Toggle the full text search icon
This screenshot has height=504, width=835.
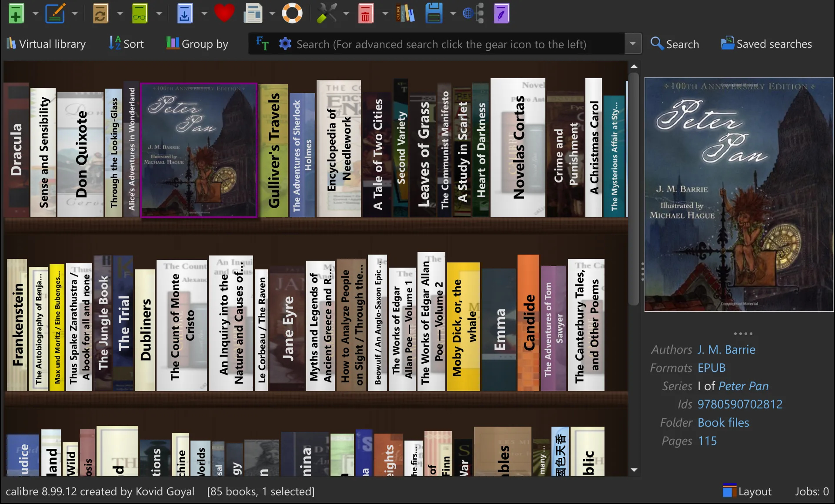(x=262, y=43)
